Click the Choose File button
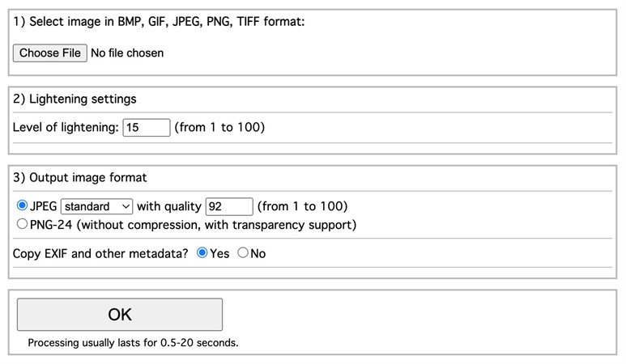The width and height of the screenshot is (626, 364). point(50,53)
